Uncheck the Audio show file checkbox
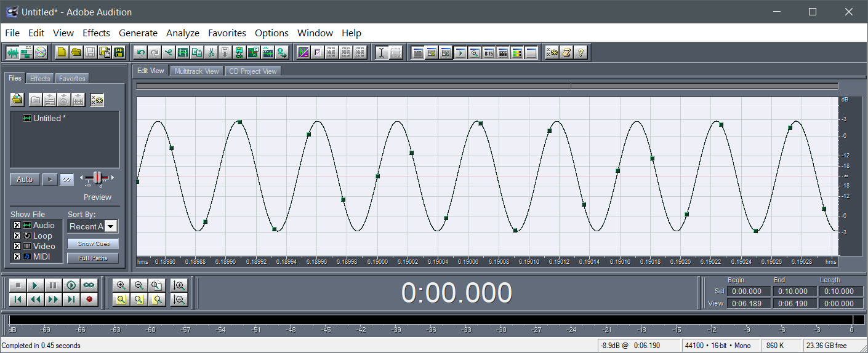 [17, 226]
